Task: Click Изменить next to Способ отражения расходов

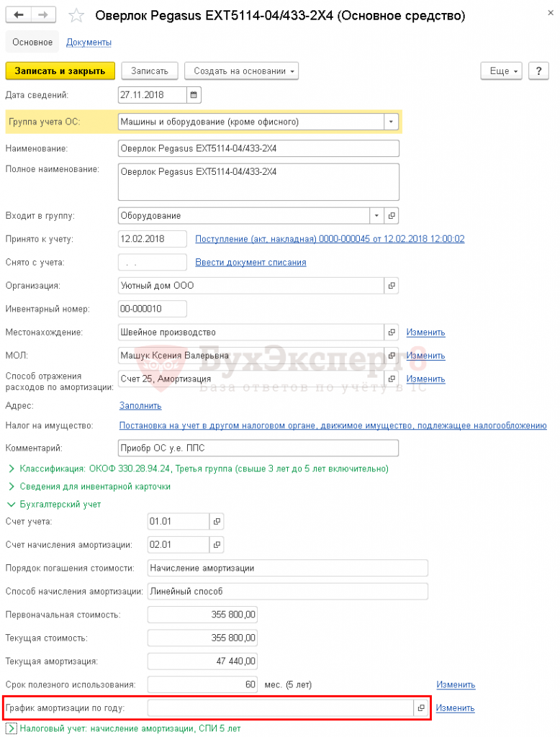Action: pyautogui.click(x=425, y=379)
